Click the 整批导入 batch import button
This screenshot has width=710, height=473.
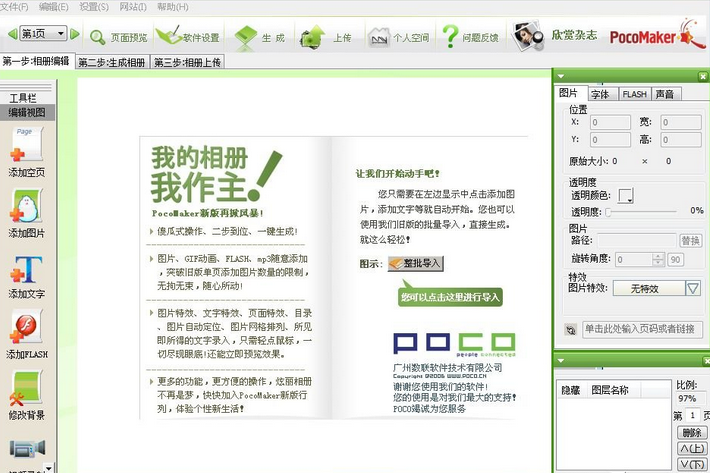click(415, 263)
